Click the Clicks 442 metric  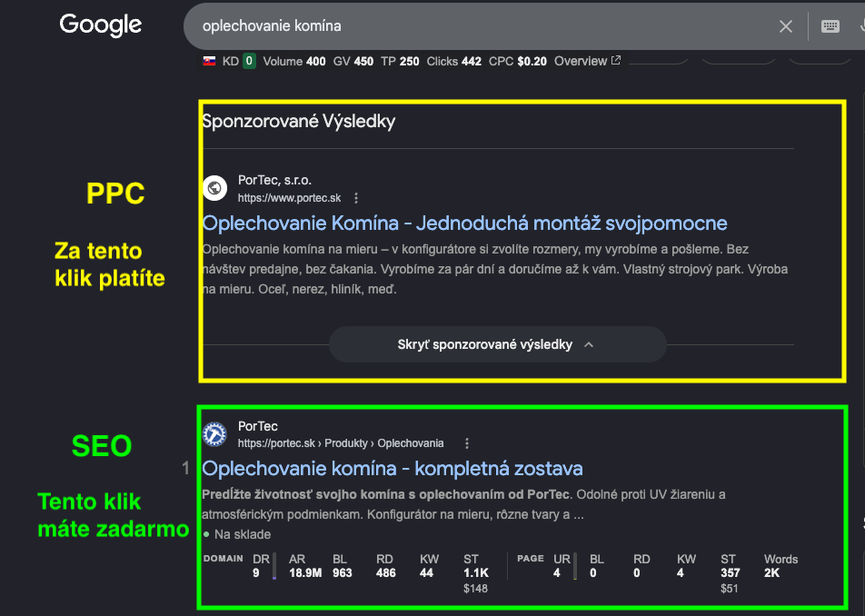pyautogui.click(x=454, y=61)
